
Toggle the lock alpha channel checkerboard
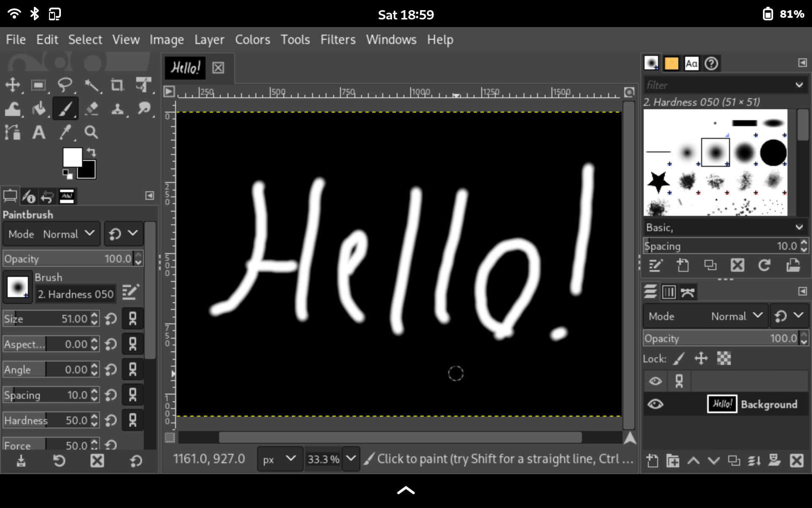724,359
